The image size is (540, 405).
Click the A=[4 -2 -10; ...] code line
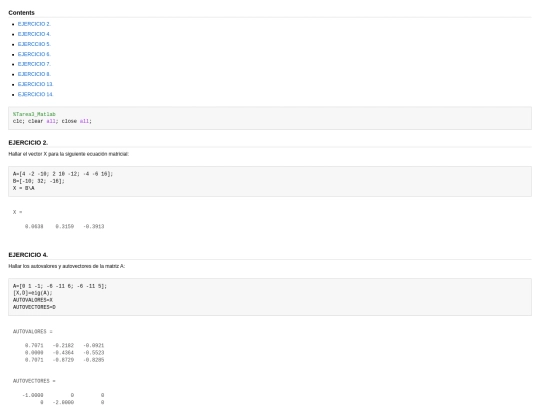point(63,174)
